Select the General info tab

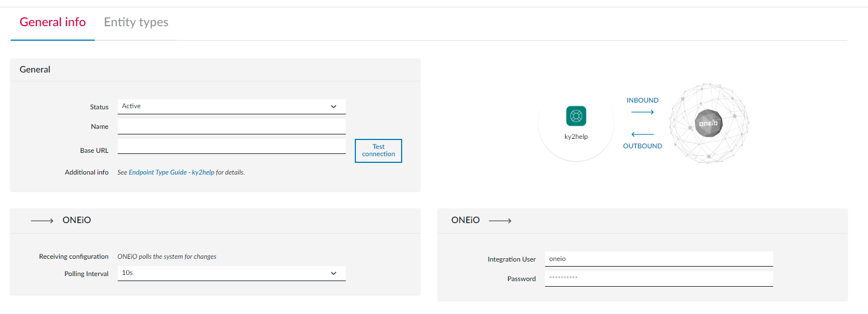tap(52, 22)
